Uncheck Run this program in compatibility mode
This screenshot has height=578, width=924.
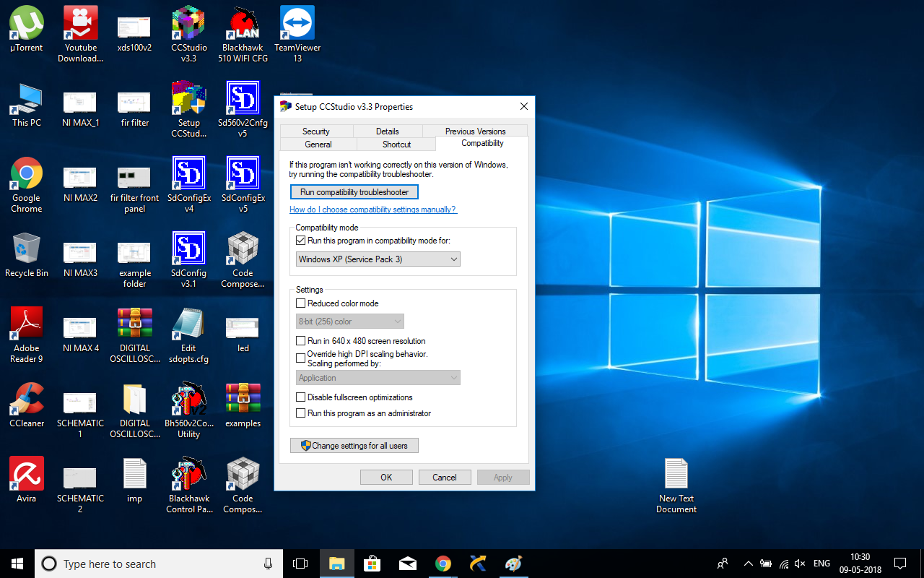pyautogui.click(x=301, y=241)
